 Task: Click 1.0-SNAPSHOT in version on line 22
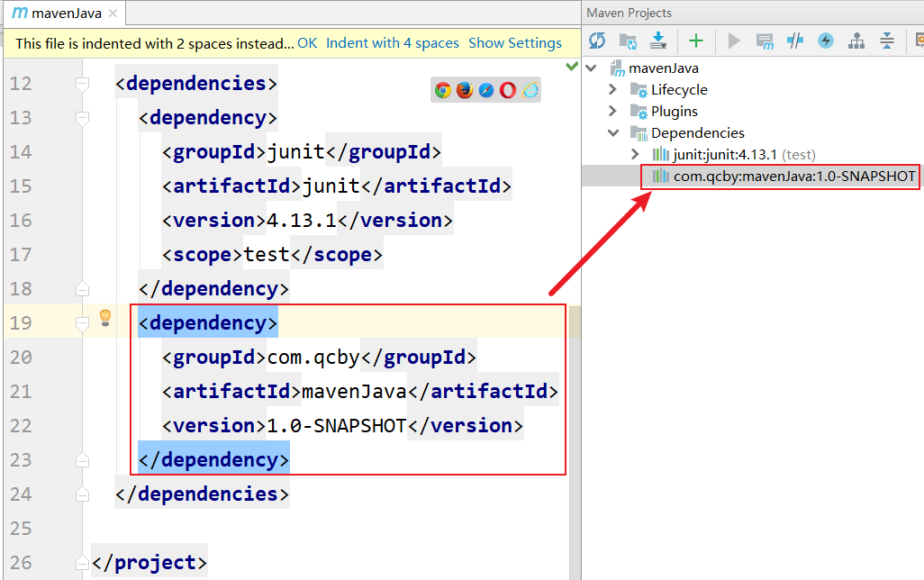(337, 426)
